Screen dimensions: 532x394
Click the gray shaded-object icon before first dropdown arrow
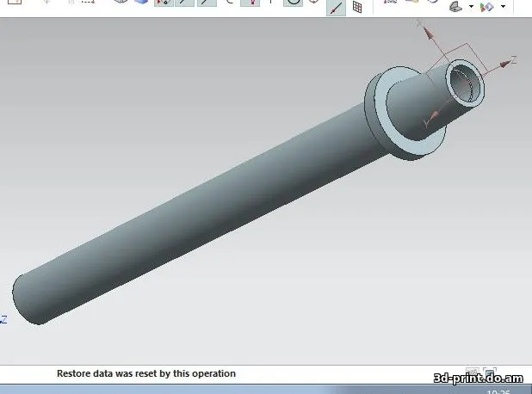(455, 6)
